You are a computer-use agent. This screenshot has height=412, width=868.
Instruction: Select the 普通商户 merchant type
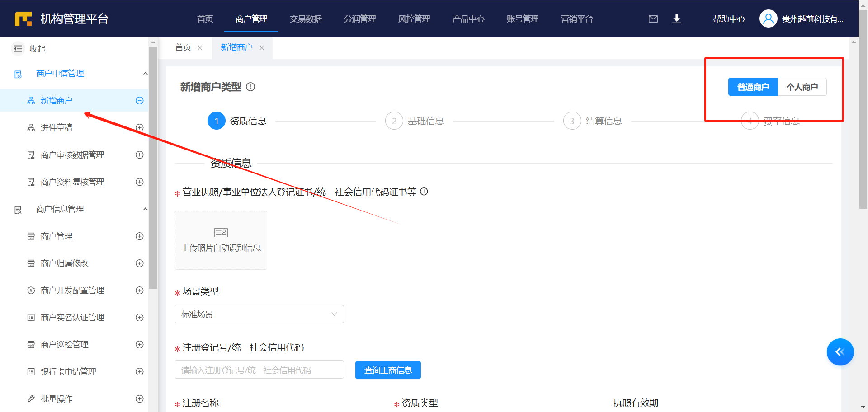click(753, 87)
